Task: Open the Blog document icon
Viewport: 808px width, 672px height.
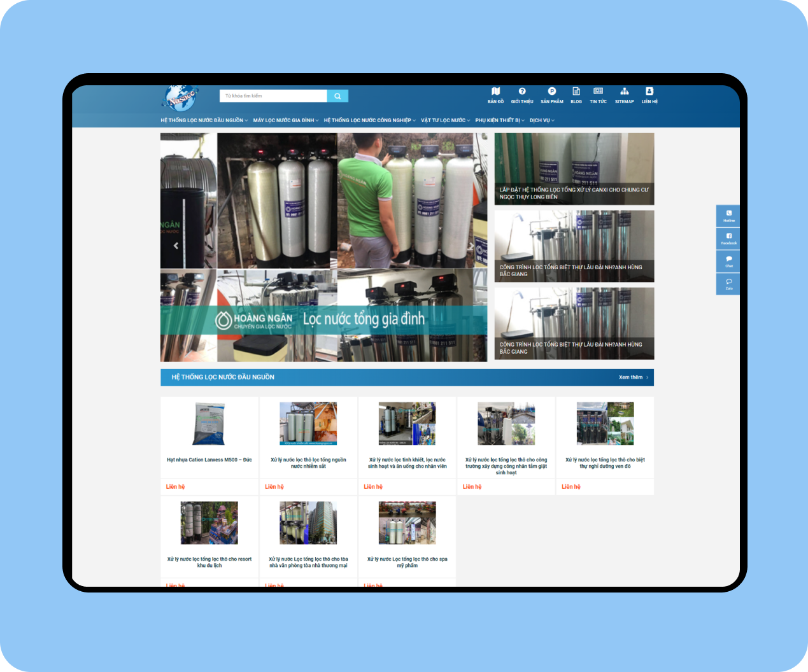Action: pos(576,95)
